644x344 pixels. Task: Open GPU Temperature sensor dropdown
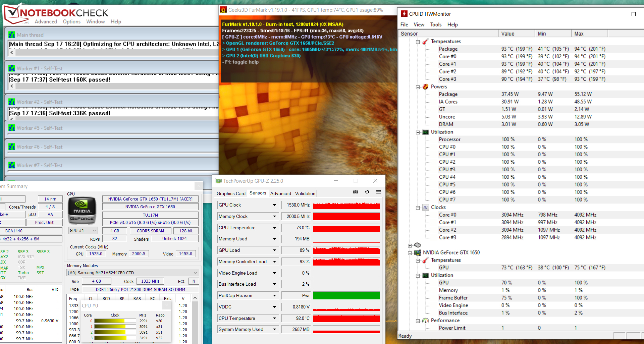coord(274,228)
